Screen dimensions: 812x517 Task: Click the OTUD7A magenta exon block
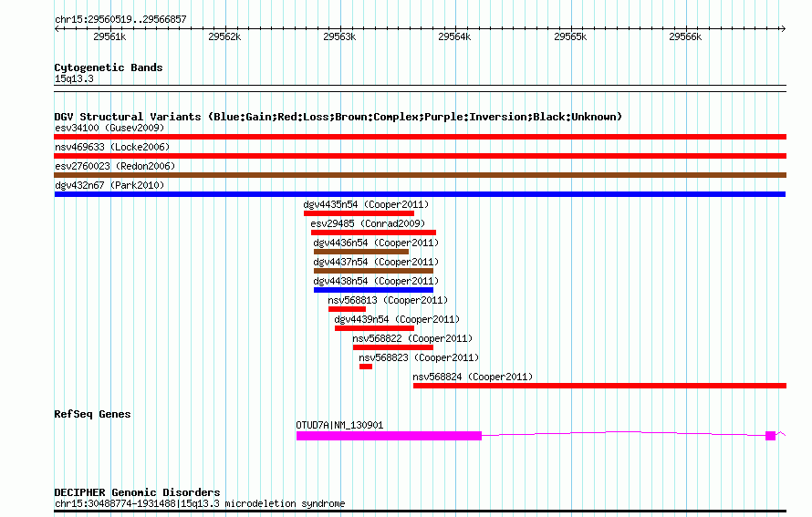[389, 436]
